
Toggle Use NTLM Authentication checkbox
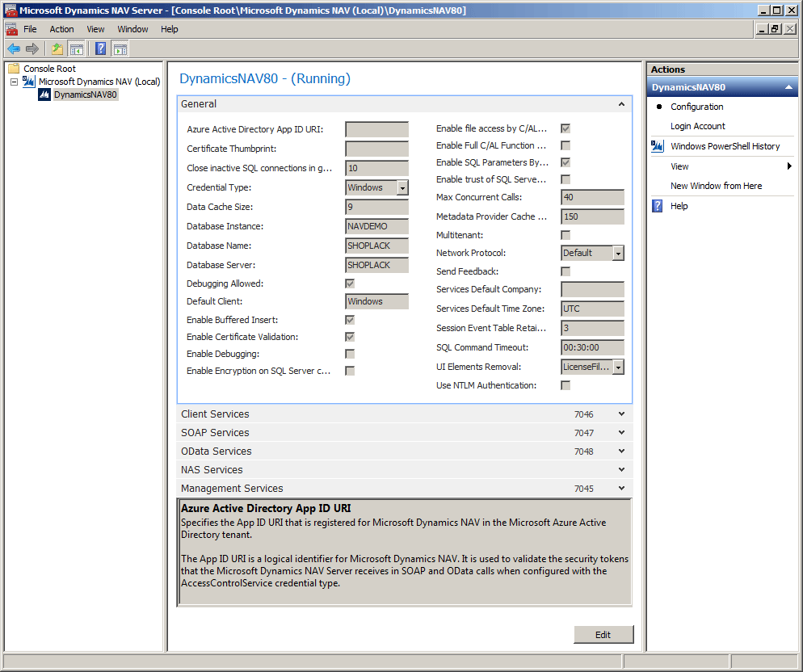[x=565, y=385]
